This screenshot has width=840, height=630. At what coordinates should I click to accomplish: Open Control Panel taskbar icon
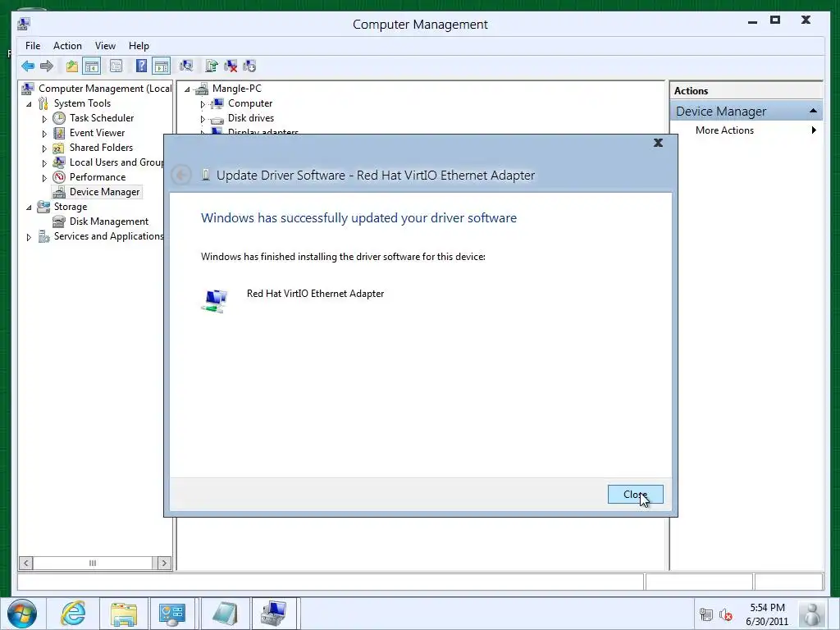pyautogui.click(x=172, y=614)
